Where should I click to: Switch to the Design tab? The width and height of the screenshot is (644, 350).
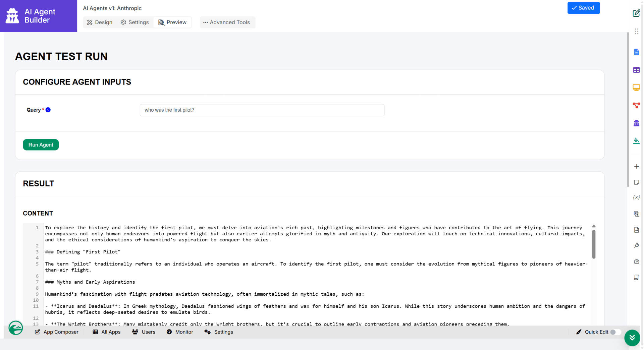click(x=100, y=22)
